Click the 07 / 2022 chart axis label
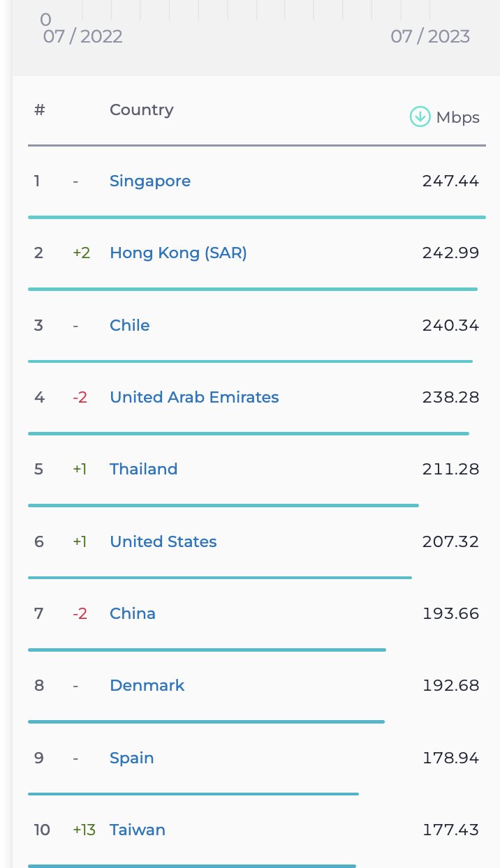This screenshot has height=868, width=500. pyautogui.click(x=82, y=36)
